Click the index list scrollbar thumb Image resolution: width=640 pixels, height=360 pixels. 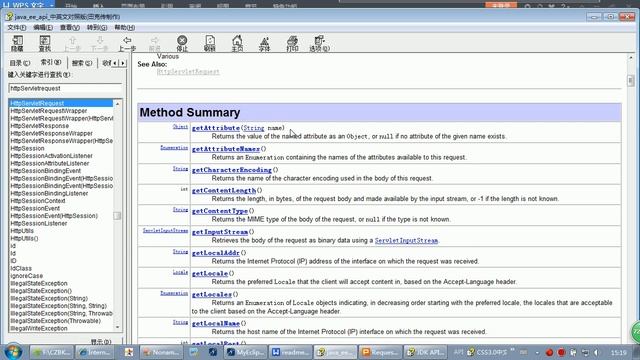[x=118, y=216]
